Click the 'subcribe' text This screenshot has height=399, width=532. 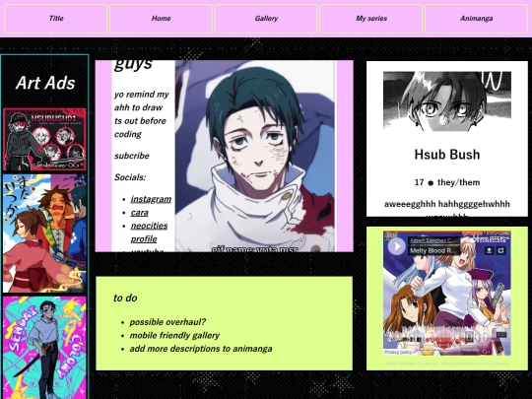(132, 156)
